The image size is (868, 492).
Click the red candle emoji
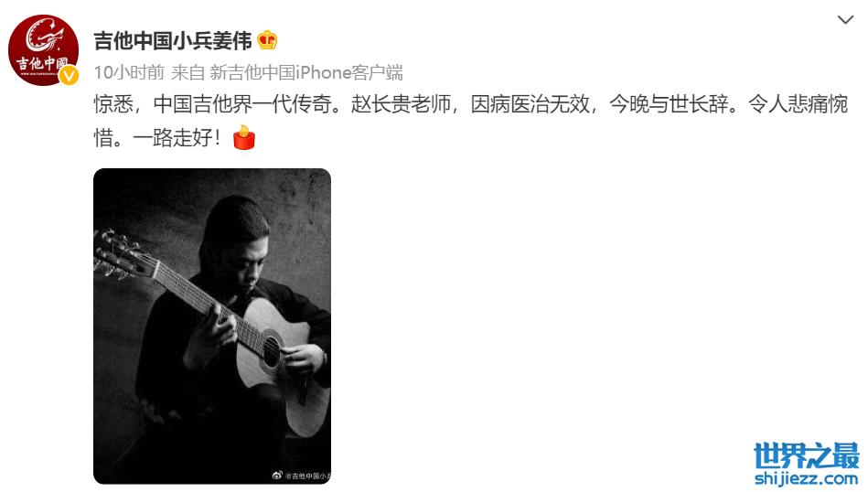pos(243,137)
